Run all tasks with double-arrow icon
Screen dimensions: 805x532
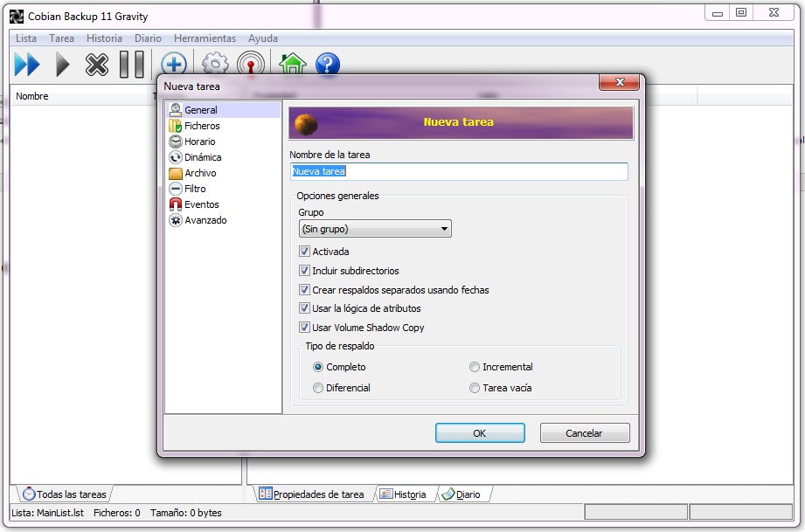pyautogui.click(x=27, y=66)
